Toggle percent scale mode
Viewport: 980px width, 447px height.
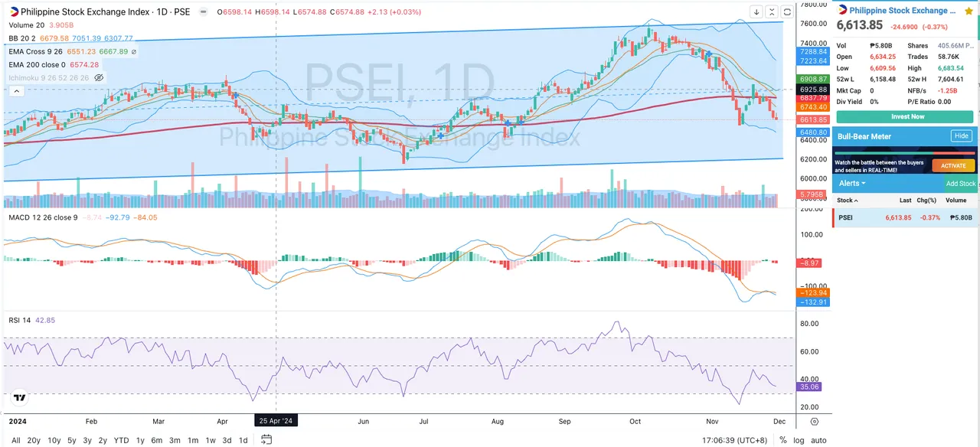click(782, 440)
